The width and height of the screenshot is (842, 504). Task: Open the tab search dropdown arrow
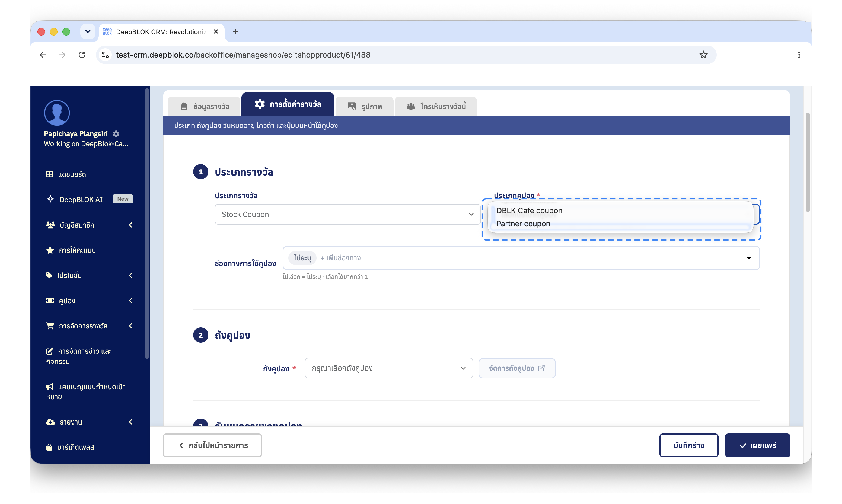pos(88,31)
